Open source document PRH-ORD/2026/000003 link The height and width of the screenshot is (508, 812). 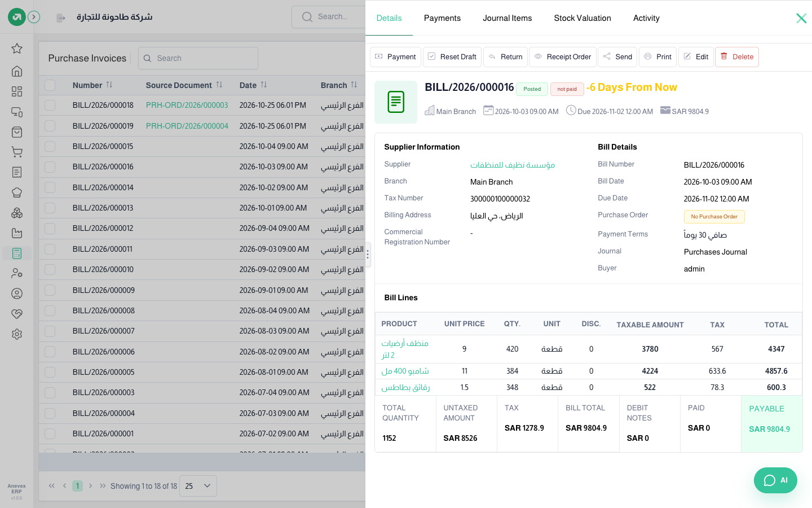point(187,106)
